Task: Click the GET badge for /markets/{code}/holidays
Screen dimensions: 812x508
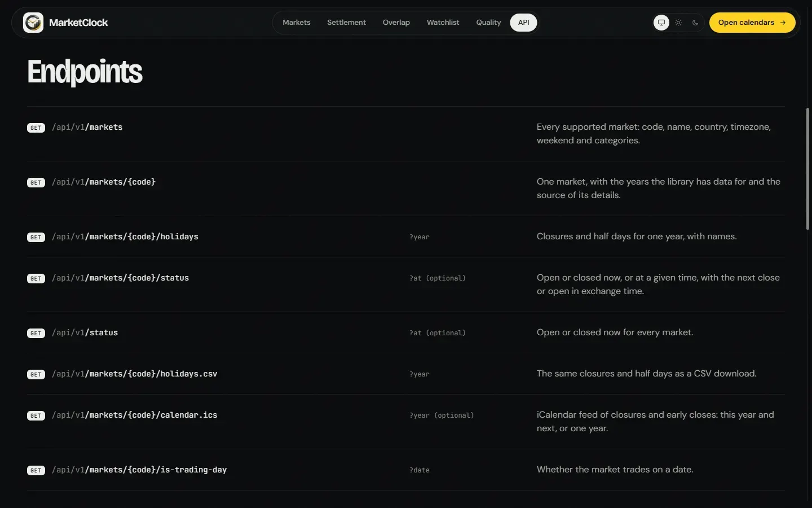Action: pos(36,238)
